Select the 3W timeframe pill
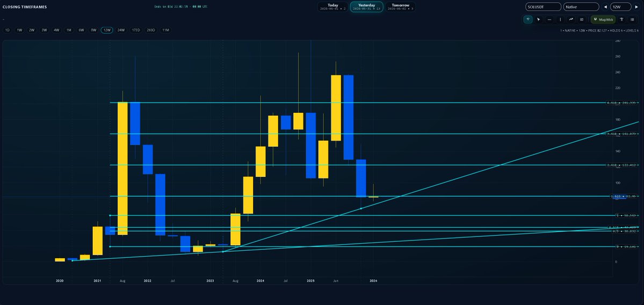The height and width of the screenshot is (305, 644). pyautogui.click(x=44, y=30)
